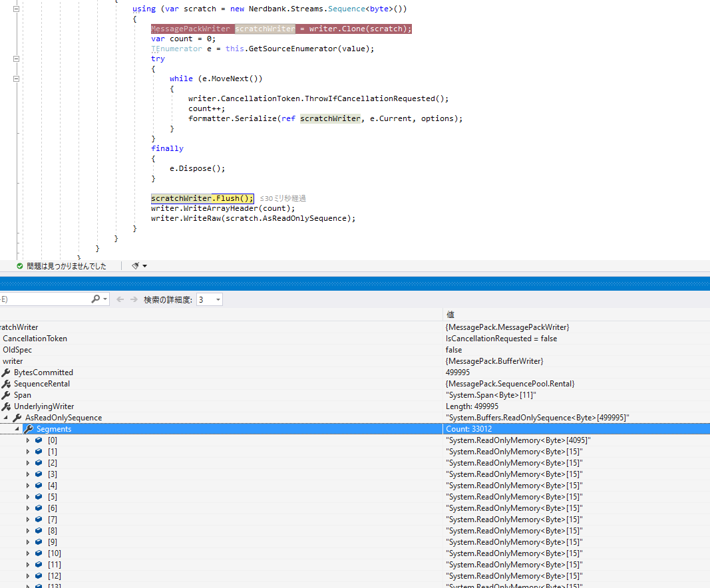The height and width of the screenshot is (588, 710).
Task: Click the back arrow in the search bar
Action: pyautogui.click(x=120, y=299)
